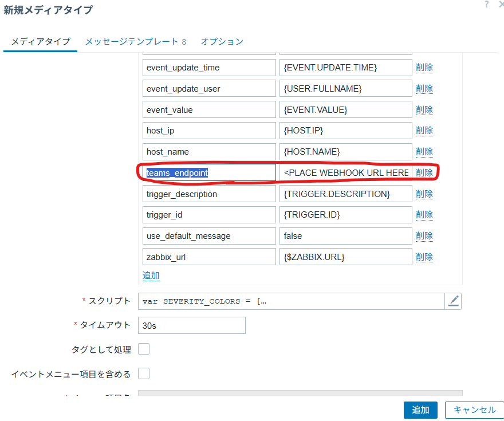Switch to the メッセージテンプレート tab
This screenshot has height=421, width=504.
[136, 41]
